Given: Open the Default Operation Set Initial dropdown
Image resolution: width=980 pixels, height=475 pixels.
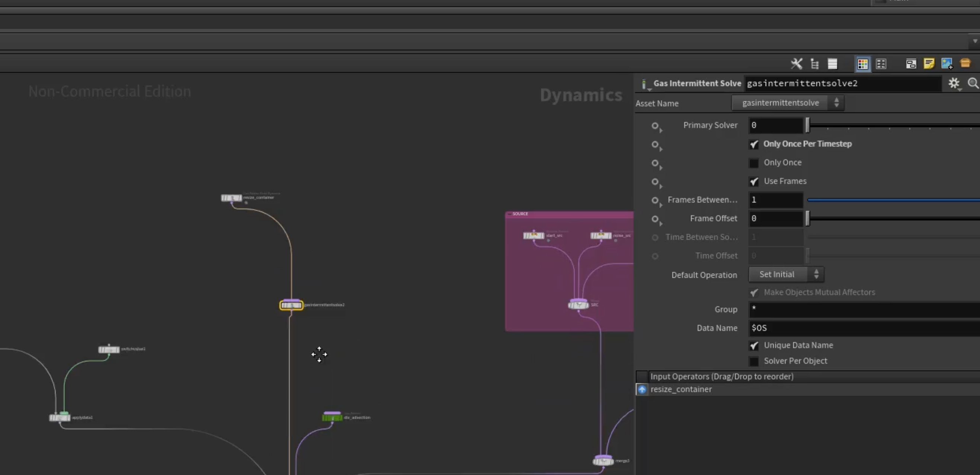Looking at the screenshot, I should (x=786, y=274).
